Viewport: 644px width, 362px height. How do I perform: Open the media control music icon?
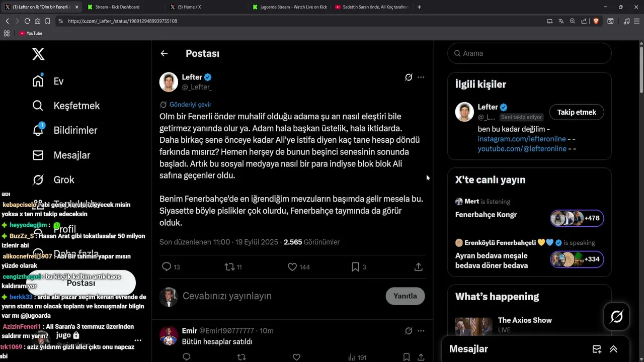[x=626, y=21]
